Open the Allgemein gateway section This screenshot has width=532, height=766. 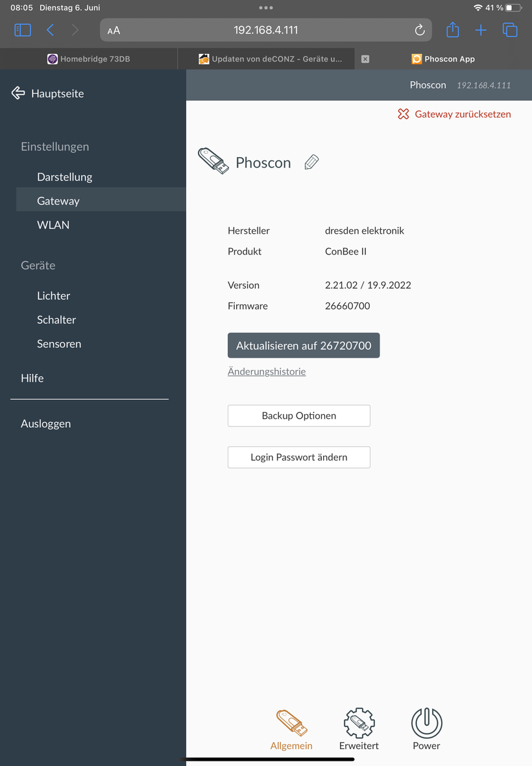pyautogui.click(x=291, y=729)
